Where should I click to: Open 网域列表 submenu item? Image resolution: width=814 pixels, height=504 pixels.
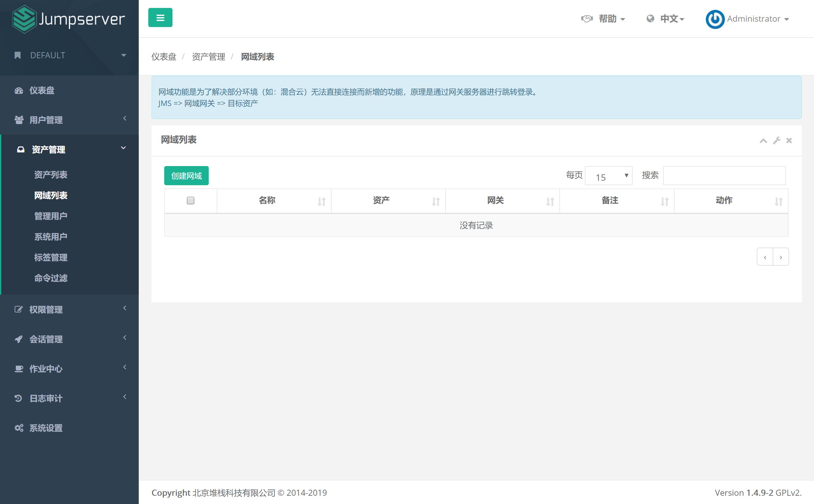coord(51,195)
